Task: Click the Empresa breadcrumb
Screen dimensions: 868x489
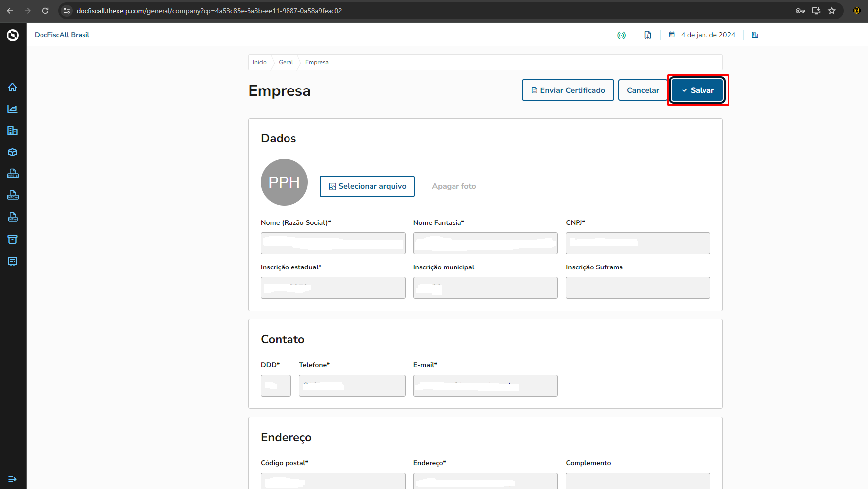Action: tap(317, 62)
